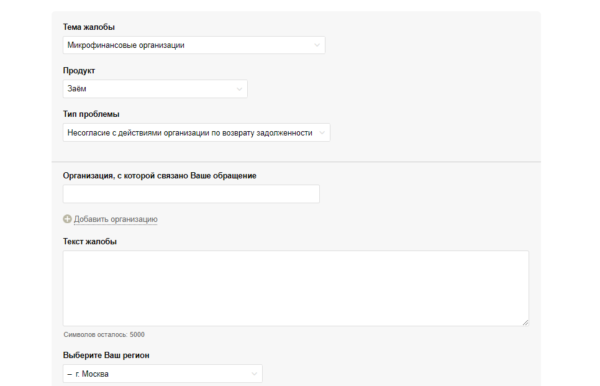The height and width of the screenshot is (386, 600).
Task: Open the Заём product dropdown
Action: tap(155, 89)
